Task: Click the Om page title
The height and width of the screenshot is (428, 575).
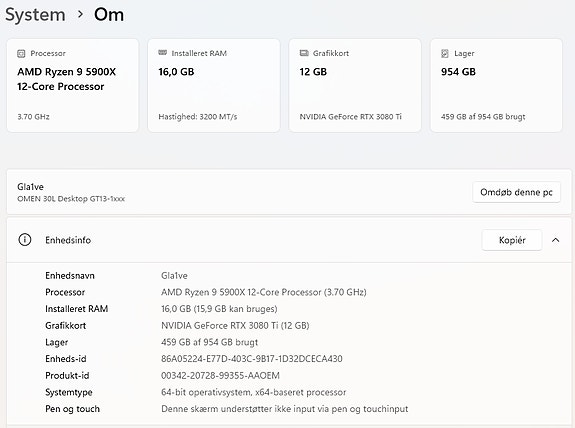Action: coord(109,15)
